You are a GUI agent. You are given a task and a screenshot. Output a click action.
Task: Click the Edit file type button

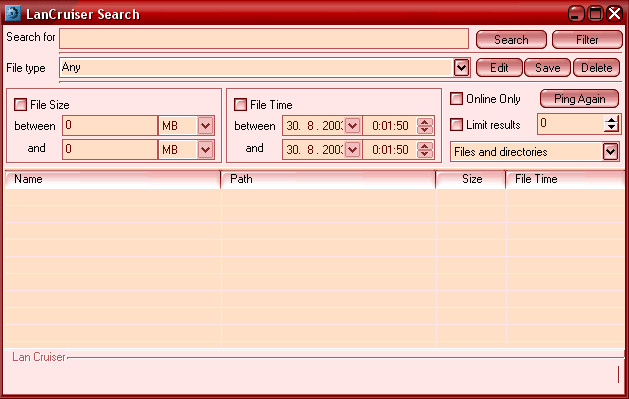tap(499, 67)
